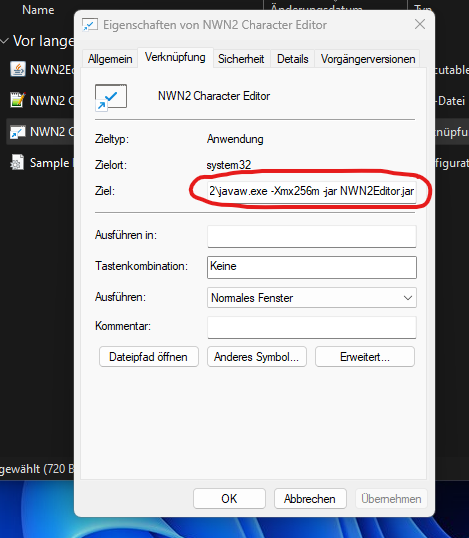Image resolution: width=469 pixels, height=538 pixels.
Task: Select the NWN2 shortcut file icon in Explorer
Action: (17, 132)
